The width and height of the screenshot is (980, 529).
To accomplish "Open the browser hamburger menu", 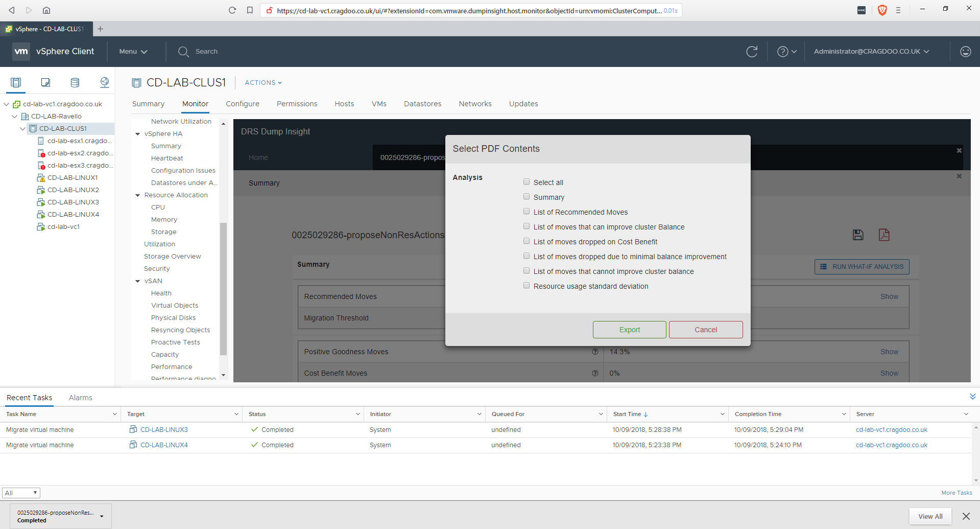I will [x=898, y=10].
